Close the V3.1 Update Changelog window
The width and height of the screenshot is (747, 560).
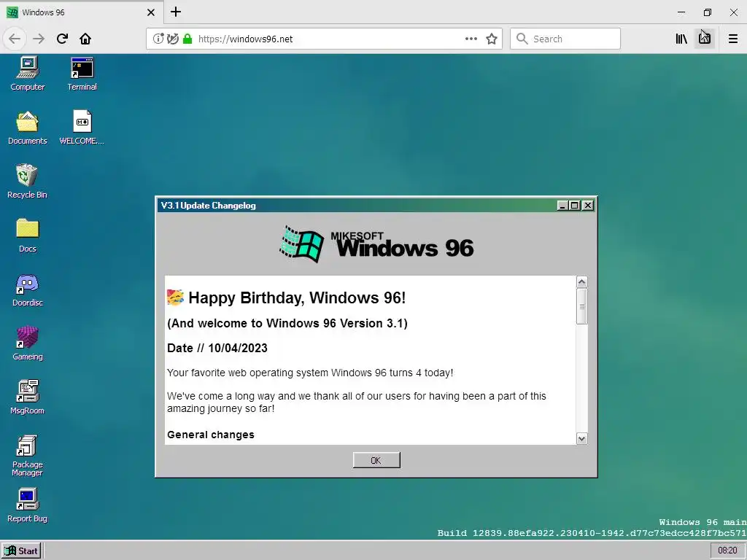(x=588, y=205)
